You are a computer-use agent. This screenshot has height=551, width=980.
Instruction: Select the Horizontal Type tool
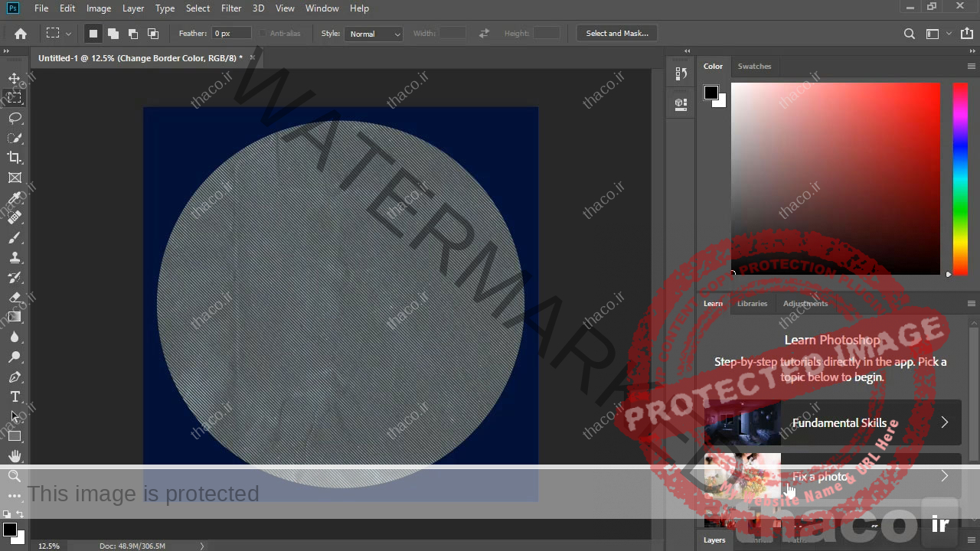click(15, 396)
